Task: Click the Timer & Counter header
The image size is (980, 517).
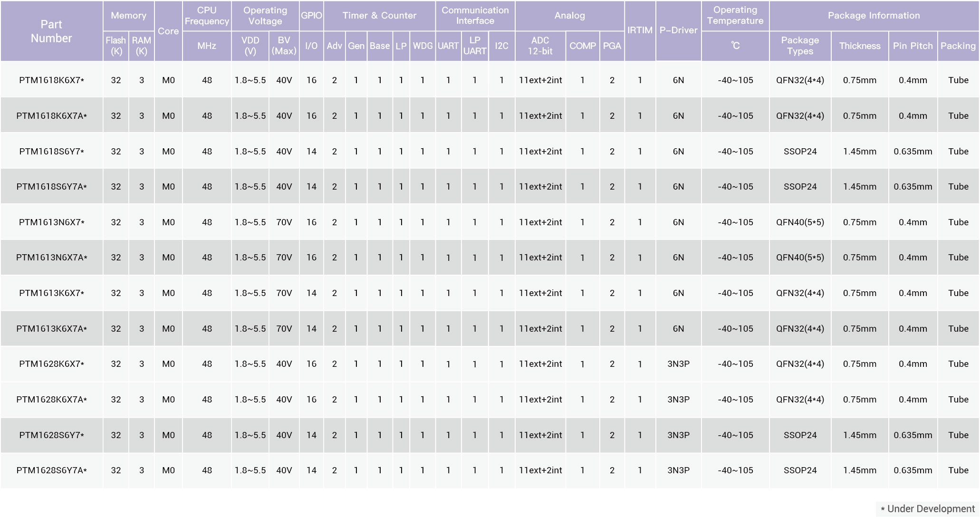Action: click(x=379, y=16)
